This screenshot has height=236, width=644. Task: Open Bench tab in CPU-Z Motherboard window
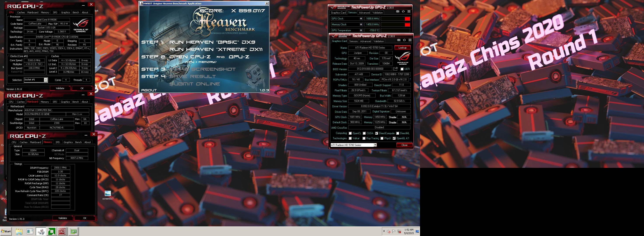point(75,102)
